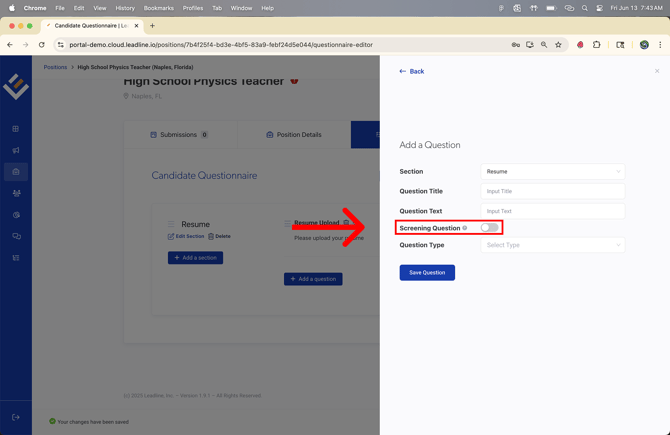The height and width of the screenshot is (435, 670).
Task: Click the site info icon in address bar
Action: (61, 44)
